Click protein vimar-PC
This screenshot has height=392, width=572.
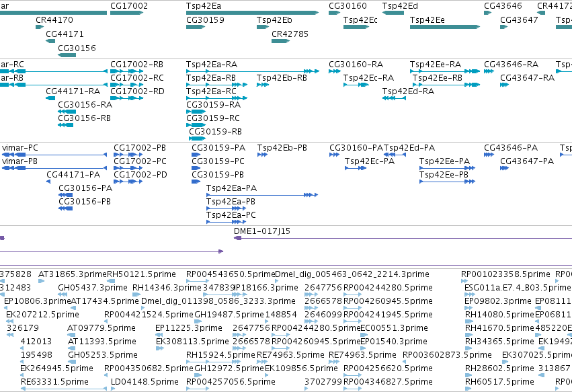tap(54, 155)
